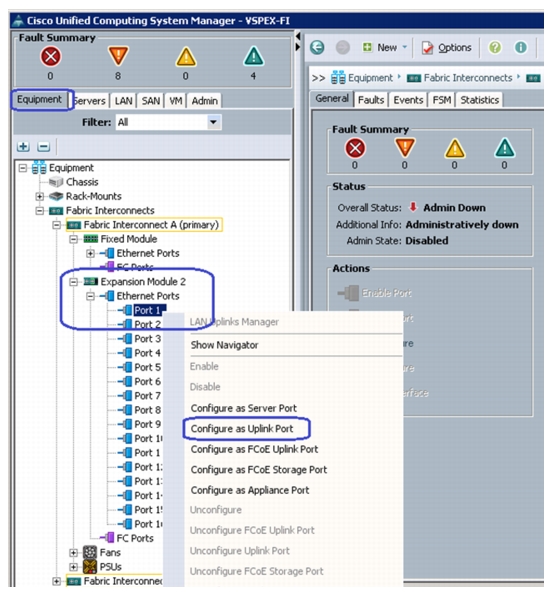Open the New dropdown in toolbar

pyautogui.click(x=385, y=48)
